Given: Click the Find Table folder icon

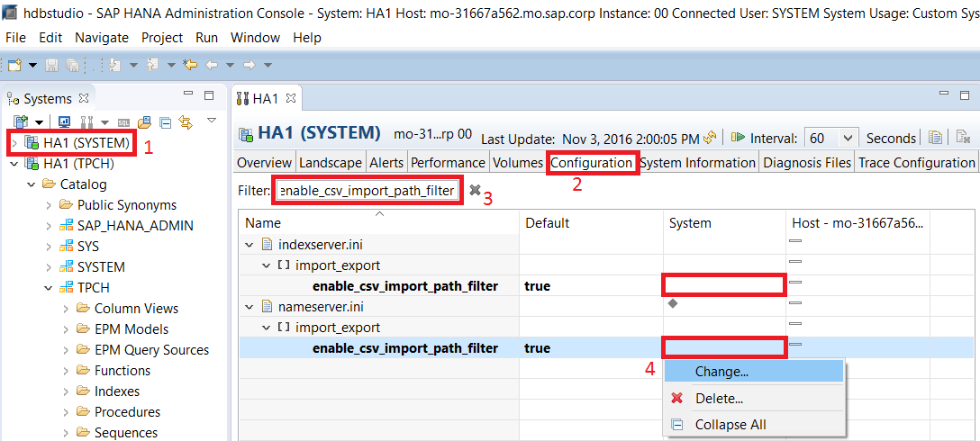Looking at the screenshot, I should (144, 121).
